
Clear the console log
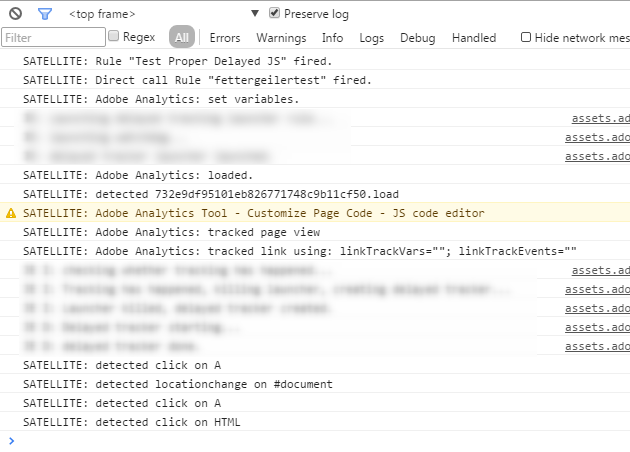pyautogui.click(x=15, y=14)
